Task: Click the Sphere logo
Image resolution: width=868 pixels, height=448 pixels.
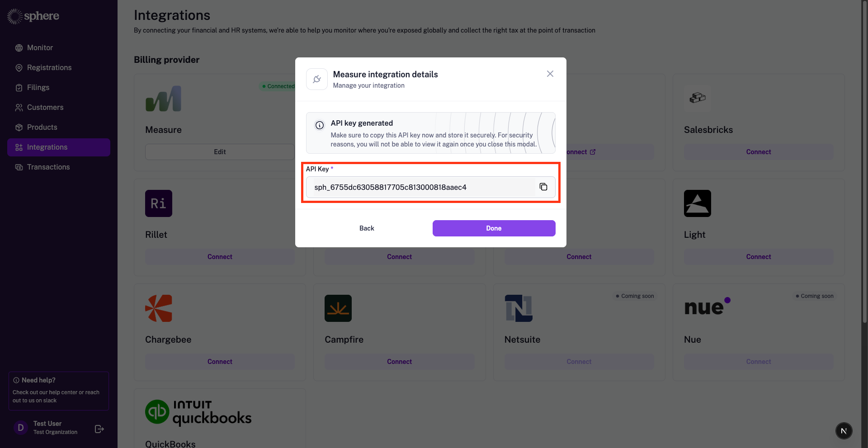Action: 33,16
